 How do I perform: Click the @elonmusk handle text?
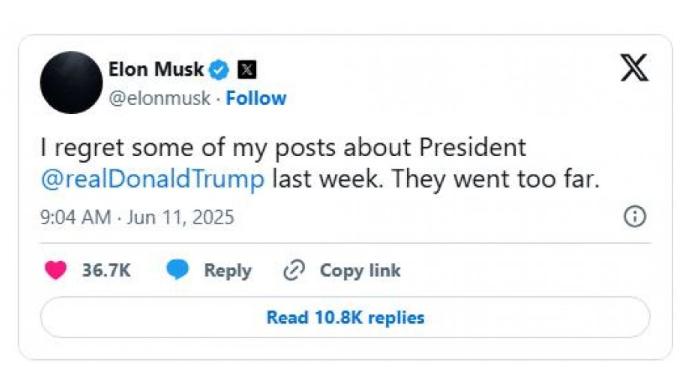click(160, 98)
